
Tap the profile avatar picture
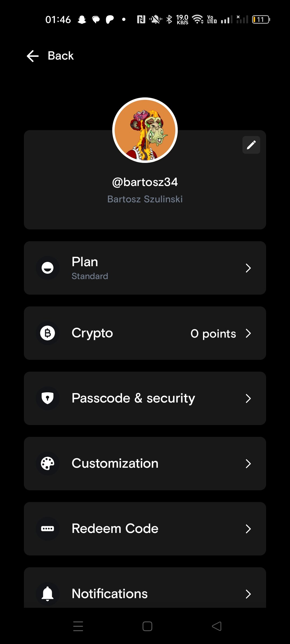tap(145, 130)
